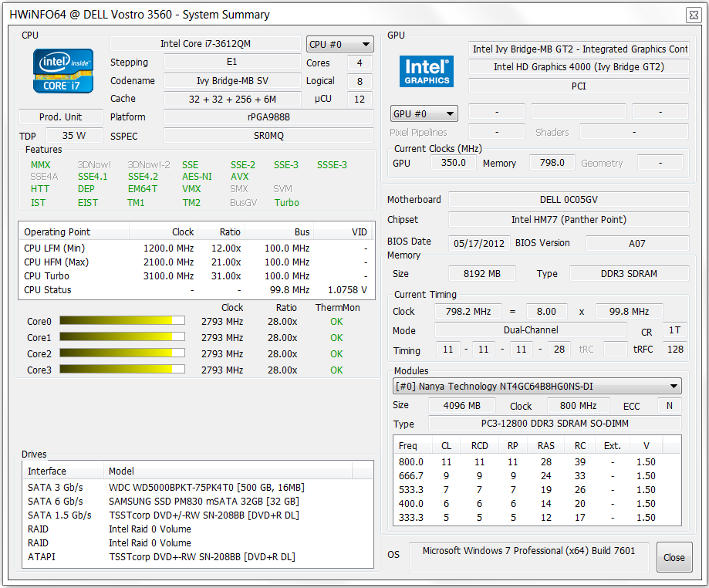Click the Close button
The height and width of the screenshot is (588, 709).
pos(674,557)
